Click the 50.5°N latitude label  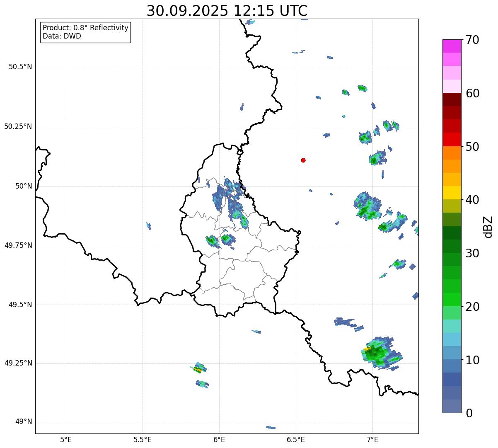[20, 67]
